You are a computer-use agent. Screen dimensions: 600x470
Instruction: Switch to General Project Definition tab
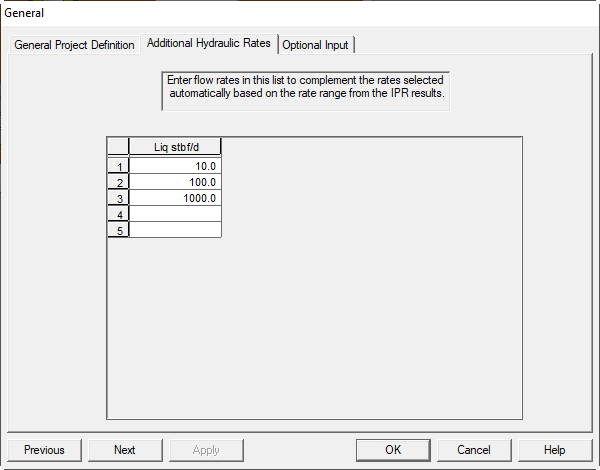(74, 45)
